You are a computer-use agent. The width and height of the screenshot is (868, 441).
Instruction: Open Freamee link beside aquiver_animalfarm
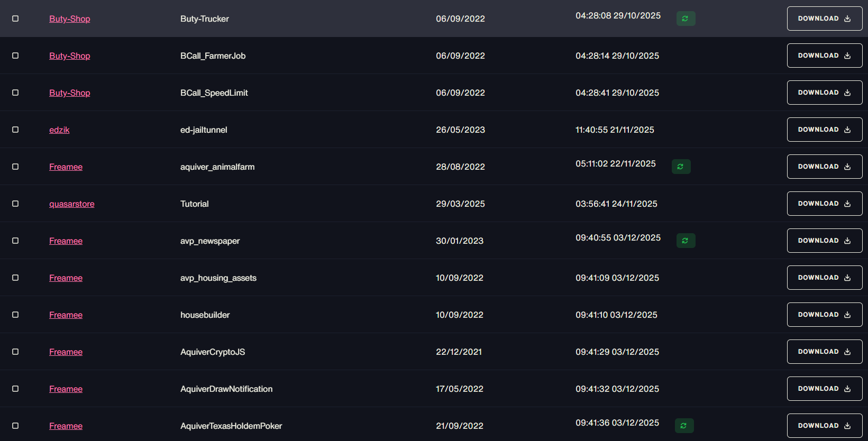(66, 167)
